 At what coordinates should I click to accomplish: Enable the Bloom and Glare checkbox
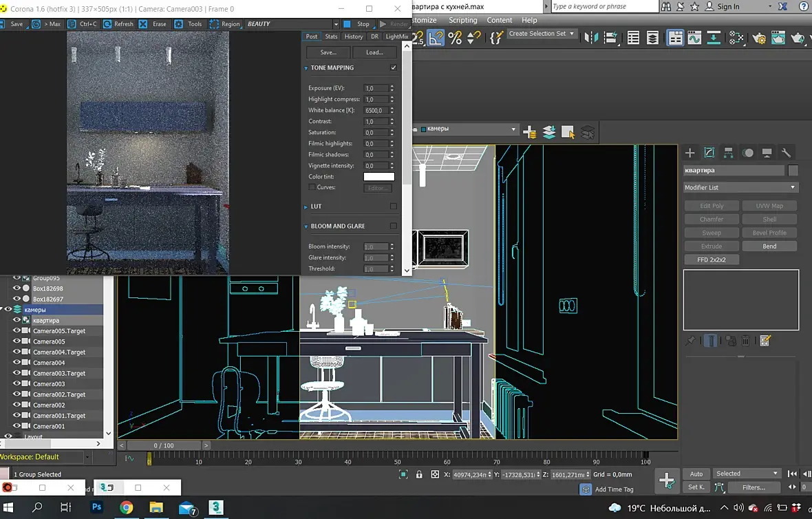[x=394, y=226]
